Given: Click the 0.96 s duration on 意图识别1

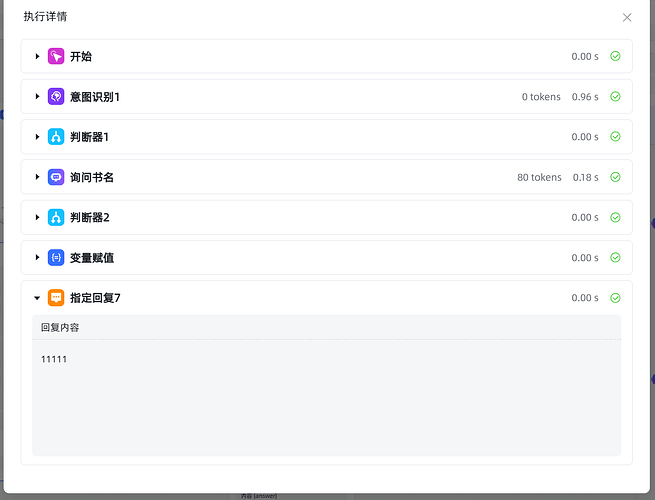Looking at the screenshot, I should click(x=585, y=97).
